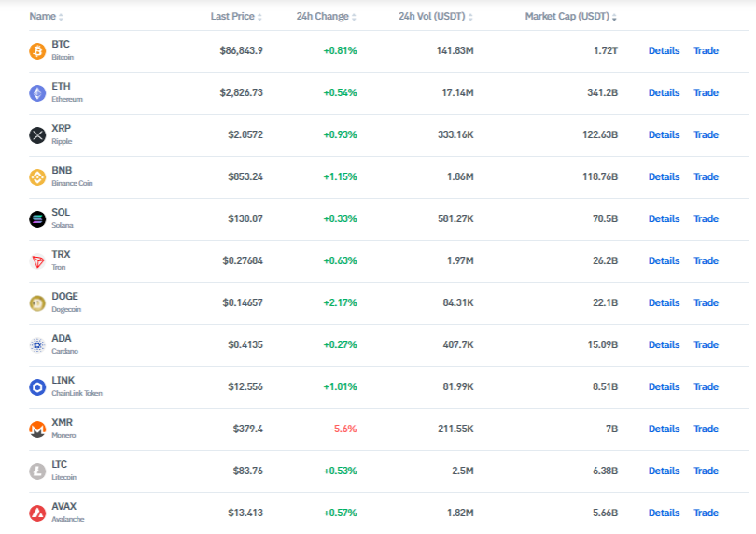Viewport: 756px width, 534px height.
Task: Click the ChainLink logo
Action: pyautogui.click(x=37, y=387)
